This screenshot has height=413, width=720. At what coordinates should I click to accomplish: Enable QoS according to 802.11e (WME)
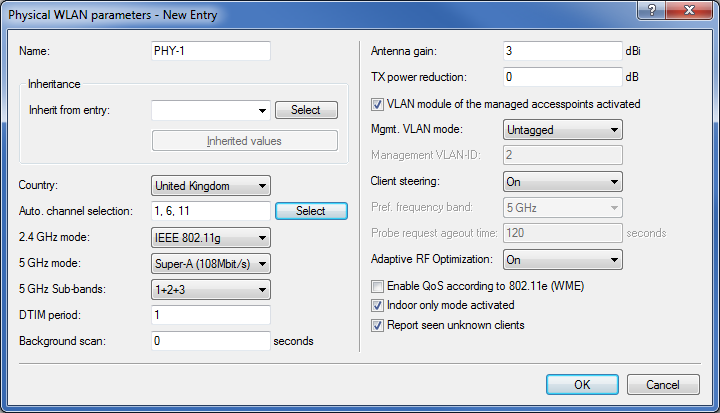click(x=377, y=286)
